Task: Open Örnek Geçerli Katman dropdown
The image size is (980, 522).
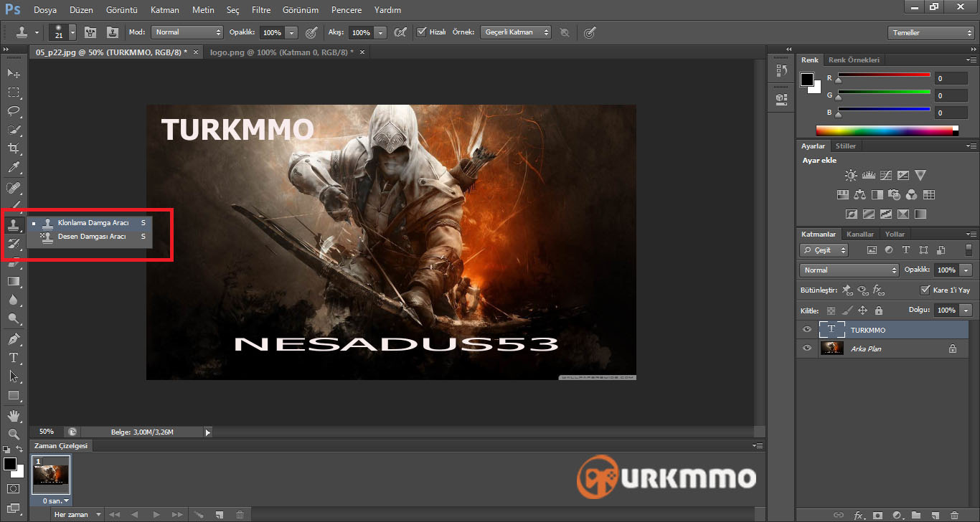Action: point(517,32)
